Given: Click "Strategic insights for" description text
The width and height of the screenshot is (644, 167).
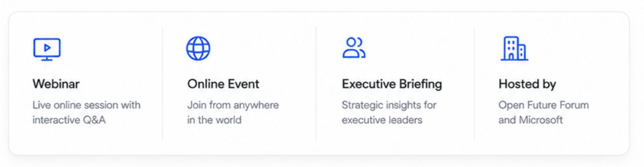Looking at the screenshot, I should click(x=389, y=105).
